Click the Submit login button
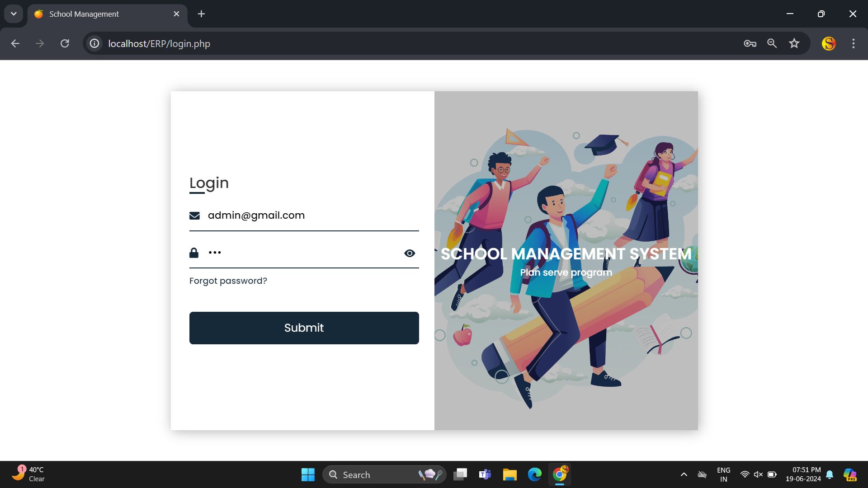This screenshot has width=868, height=488. (304, 328)
